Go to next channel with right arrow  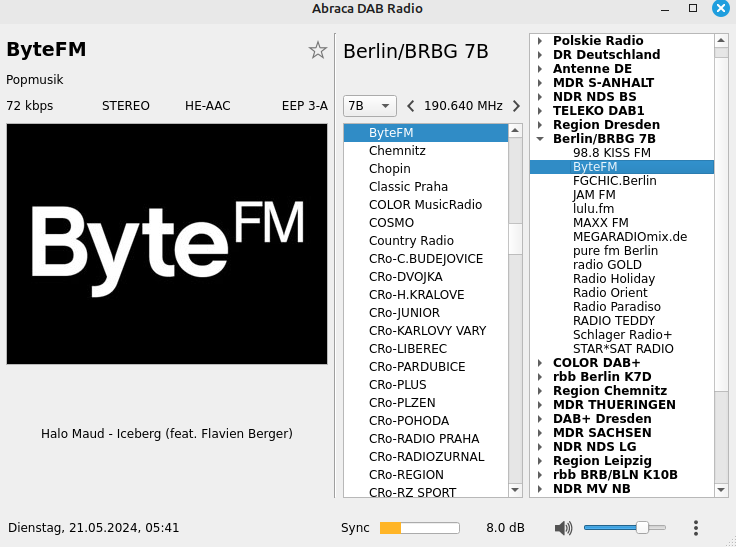click(x=516, y=106)
